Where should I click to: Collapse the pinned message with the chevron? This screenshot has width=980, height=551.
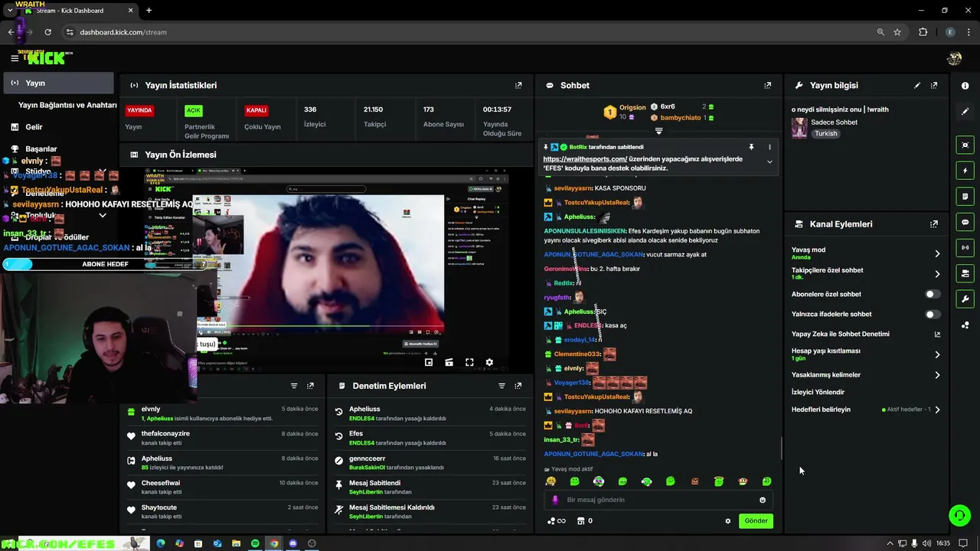click(769, 162)
